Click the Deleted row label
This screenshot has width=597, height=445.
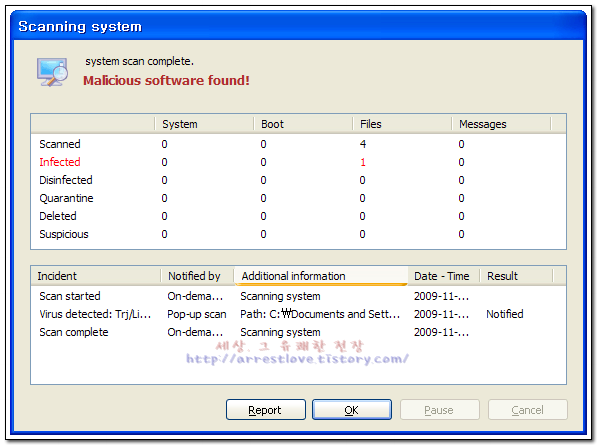tap(58, 216)
